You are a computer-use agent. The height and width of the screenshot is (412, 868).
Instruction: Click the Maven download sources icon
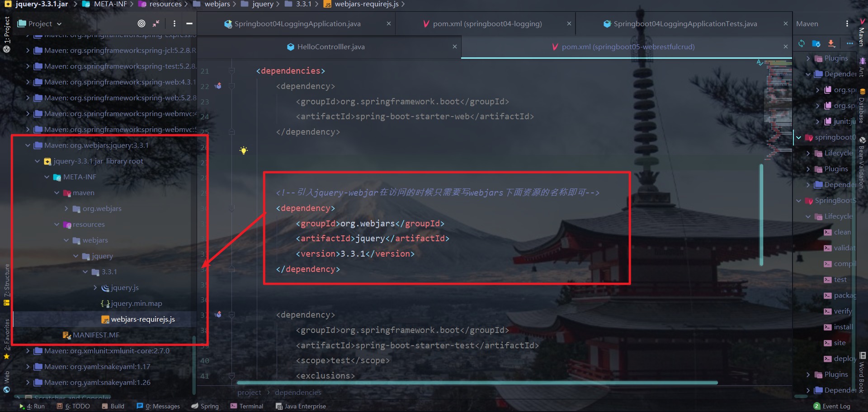tap(831, 43)
